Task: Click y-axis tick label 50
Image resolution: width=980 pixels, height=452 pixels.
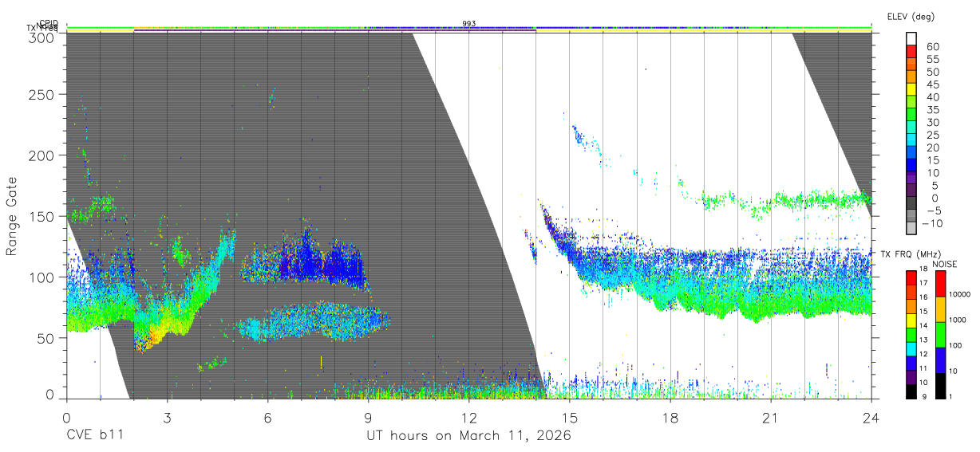Action: [x=45, y=337]
